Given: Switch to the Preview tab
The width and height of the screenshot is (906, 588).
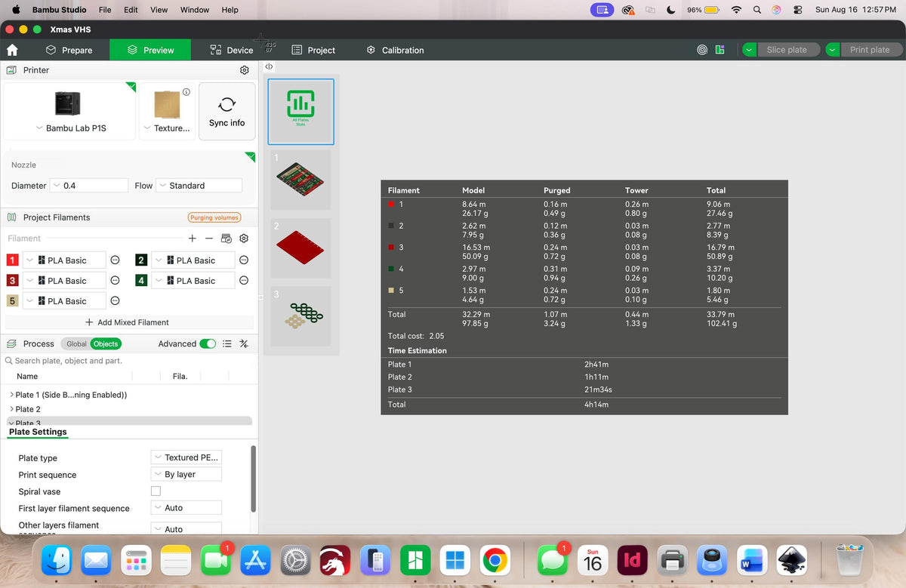Looking at the screenshot, I should (x=151, y=50).
